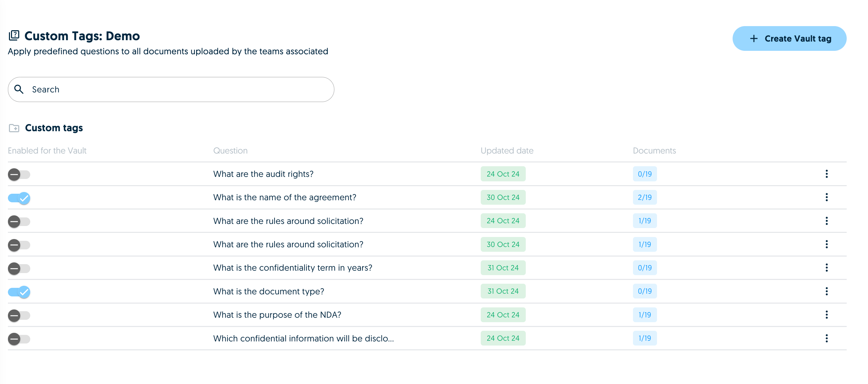Enable the confidentiality term in years toggle
The width and height of the screenshot is (868, 384).
(19, 269)
